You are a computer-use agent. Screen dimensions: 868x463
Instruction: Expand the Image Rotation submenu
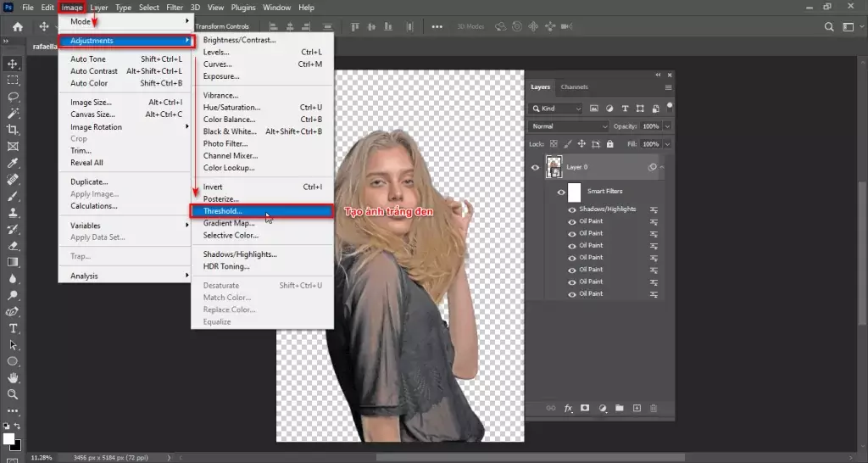click(x=125, y=127)
